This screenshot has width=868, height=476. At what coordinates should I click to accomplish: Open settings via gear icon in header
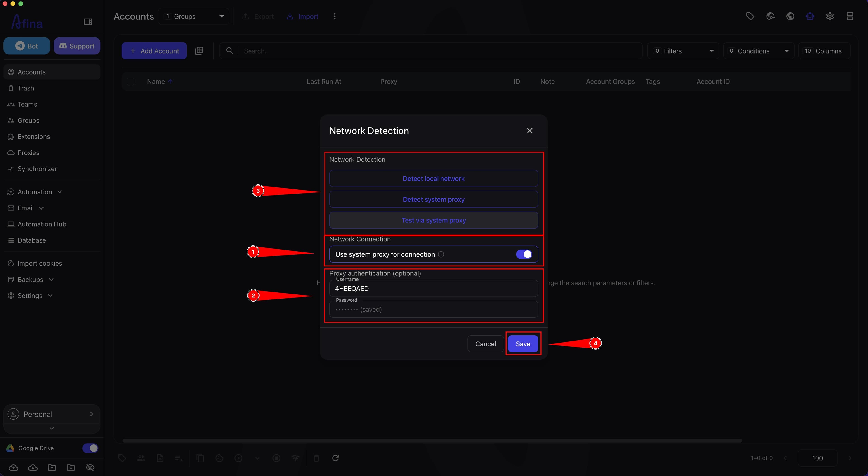(x=830, y=16)
